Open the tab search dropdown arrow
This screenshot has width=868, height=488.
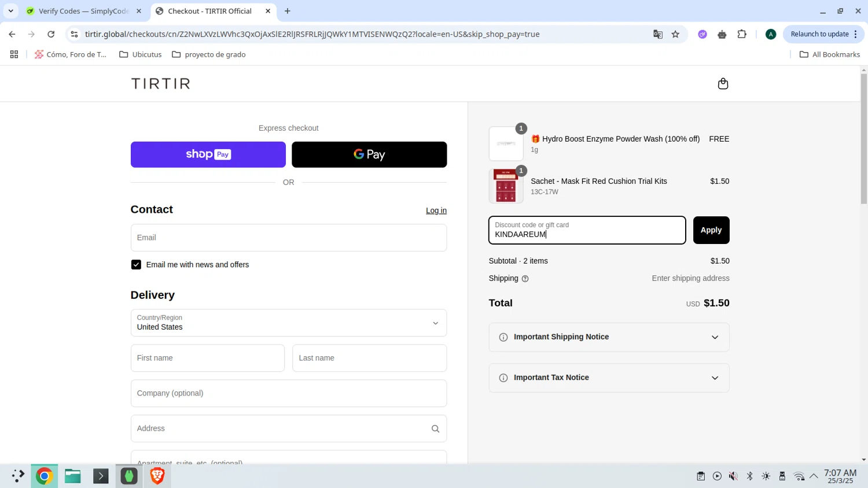[x=10, y=11]
